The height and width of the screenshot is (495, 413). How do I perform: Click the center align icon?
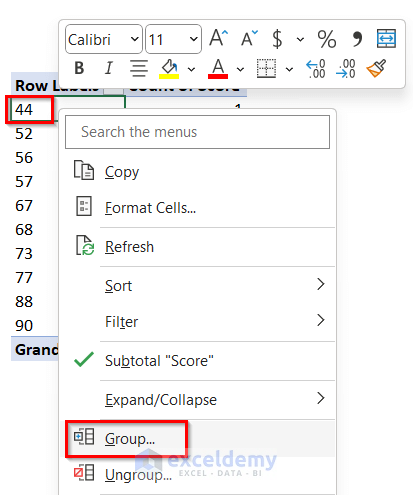click(139, 68)
